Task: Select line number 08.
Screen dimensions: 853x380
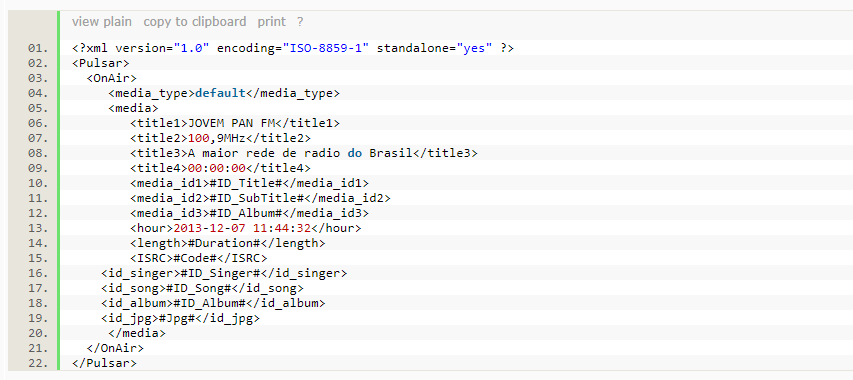Action: 38,153
